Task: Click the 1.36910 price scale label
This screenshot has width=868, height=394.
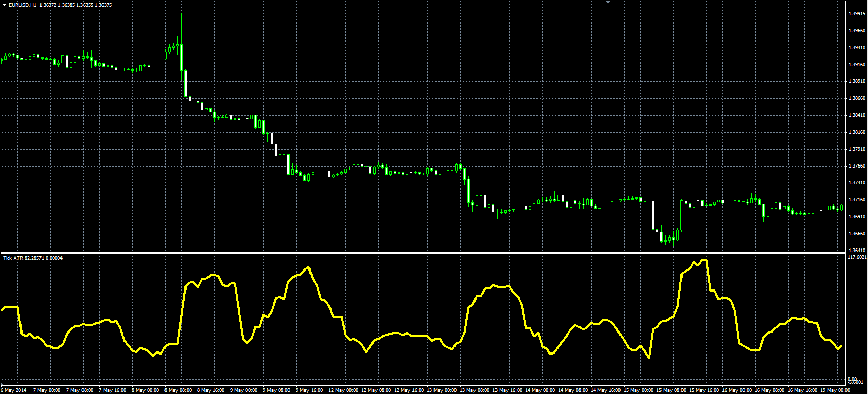Action: (x=857, y=217)
